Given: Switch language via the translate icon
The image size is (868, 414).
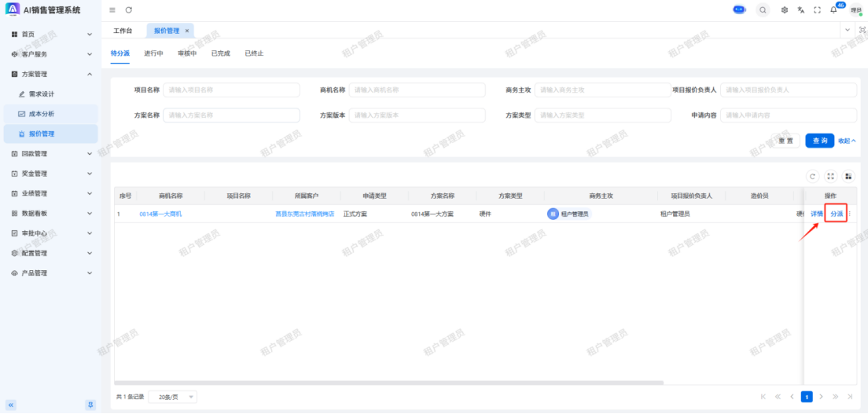Looking at the screenshot, I should 800,10.
